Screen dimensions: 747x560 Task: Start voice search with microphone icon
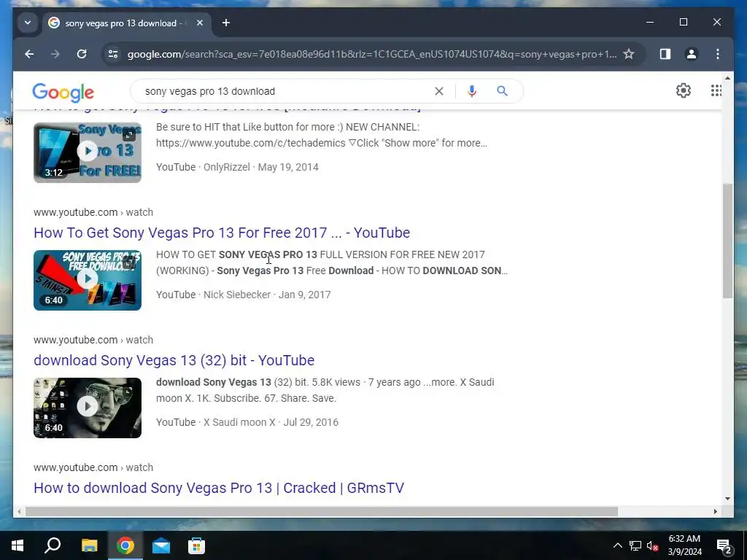(472, 91)
